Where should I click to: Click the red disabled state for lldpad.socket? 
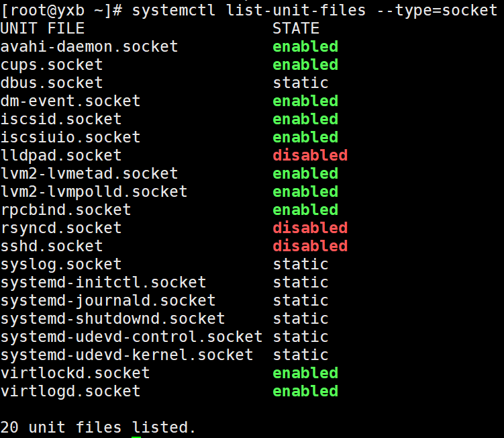[310, 155]
